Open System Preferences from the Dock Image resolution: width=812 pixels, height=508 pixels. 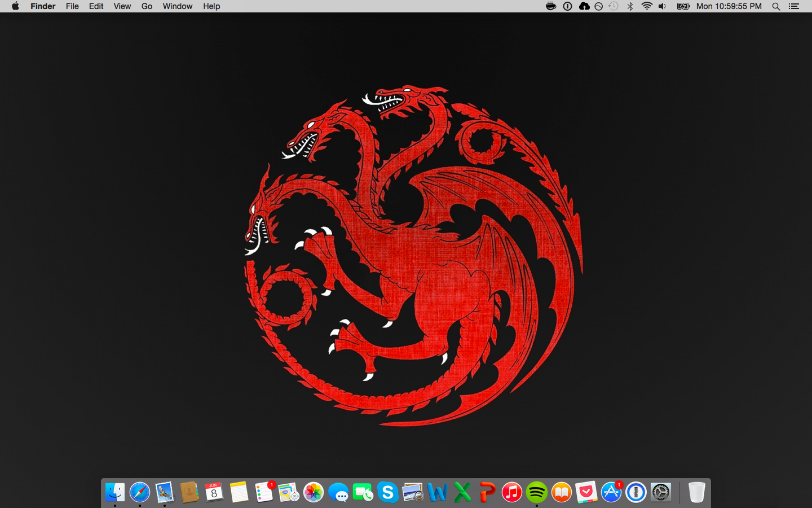(x=661, y=492)
